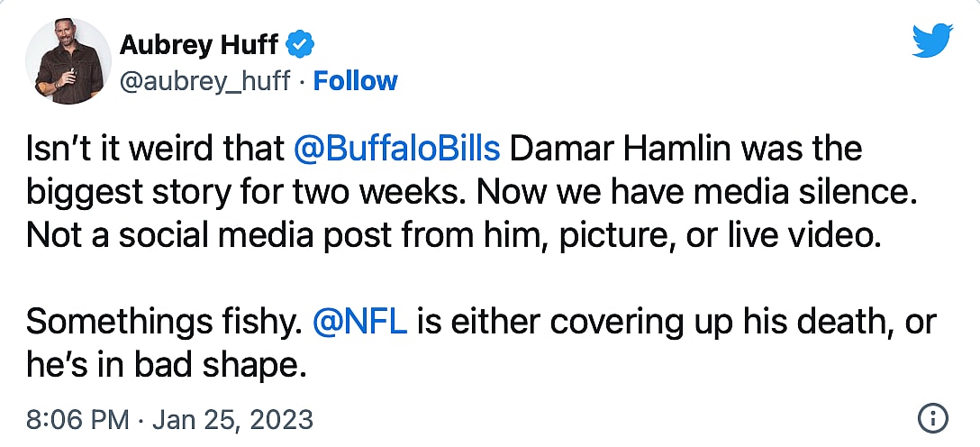Click the phrase "media silence"
Viewport: 980px width, 447px height.
click(x=796, y=191)
